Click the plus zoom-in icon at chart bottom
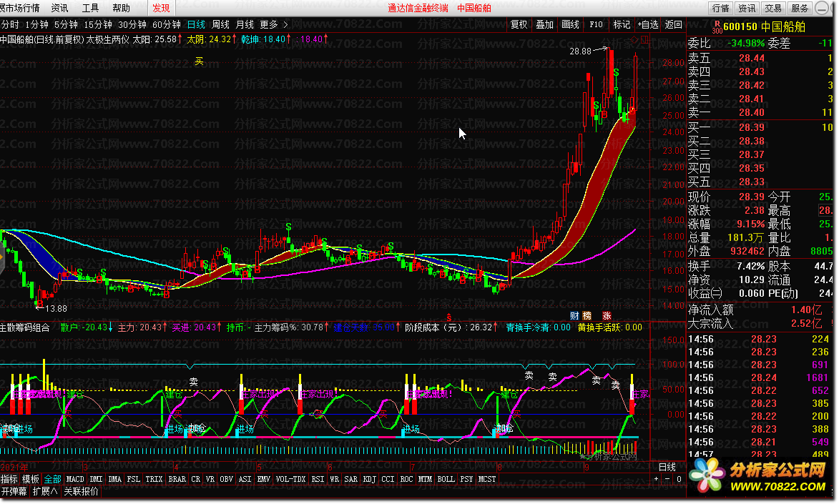The image size is (839, 504). [x=656, y=479]
